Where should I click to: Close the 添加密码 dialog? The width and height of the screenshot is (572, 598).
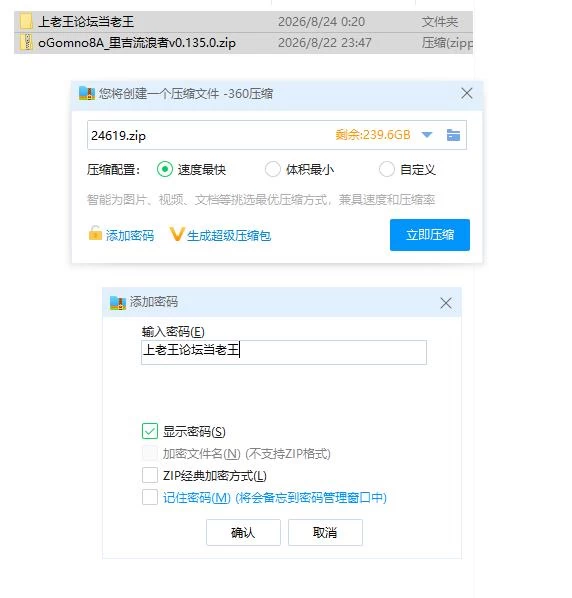coord(445,304)
